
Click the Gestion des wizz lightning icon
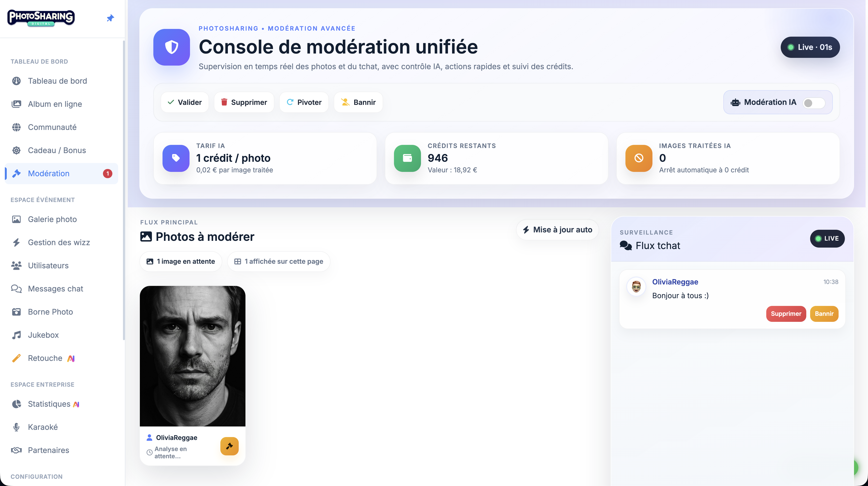pos(16,242)
